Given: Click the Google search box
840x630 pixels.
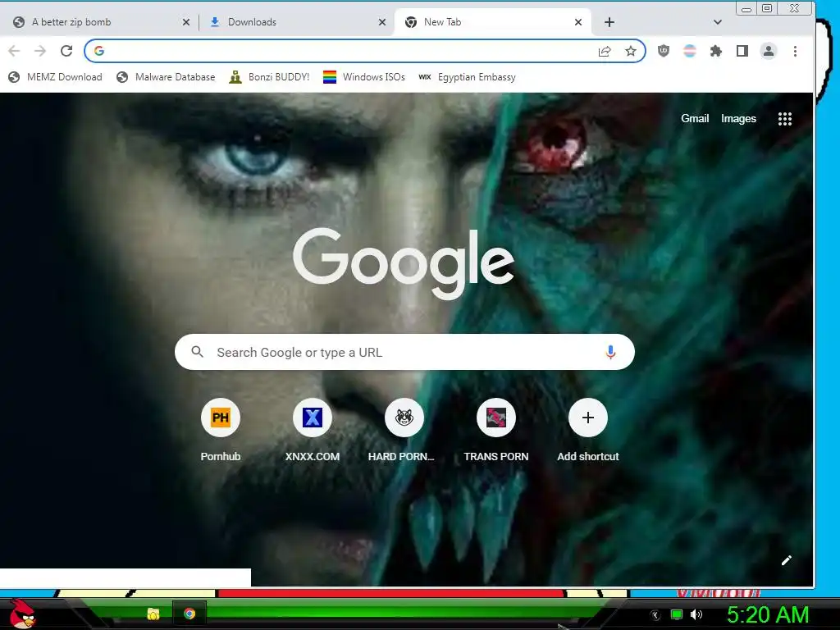Looking at the screenshot, I should (404, 352).
